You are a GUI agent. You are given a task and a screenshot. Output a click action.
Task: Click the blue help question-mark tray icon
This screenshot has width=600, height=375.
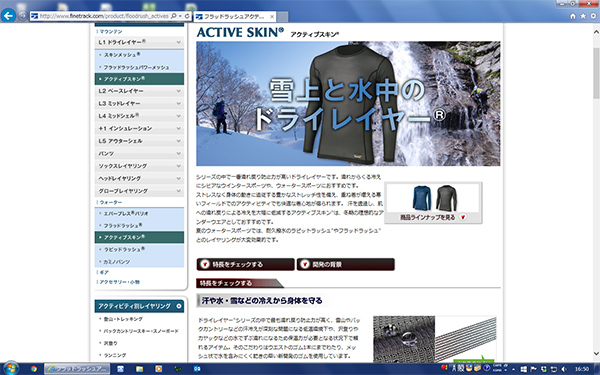(x=487, y=368)
